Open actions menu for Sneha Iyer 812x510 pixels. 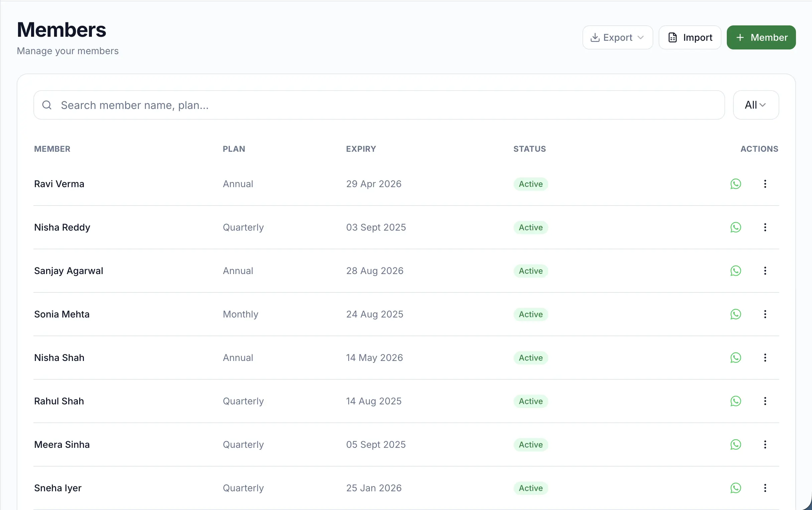point(765,488)
